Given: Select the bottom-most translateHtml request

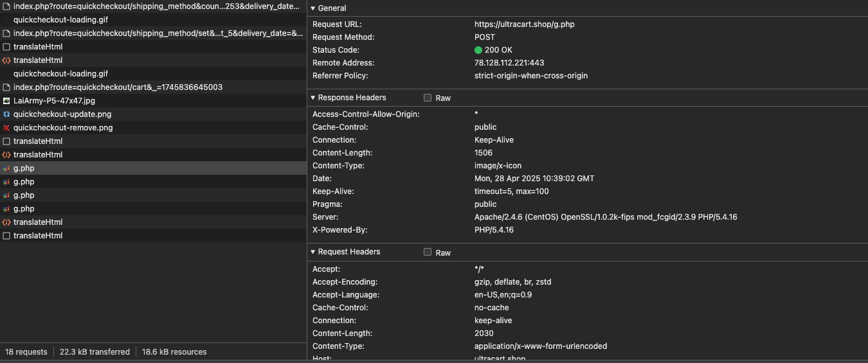Looking at the screenshot, I should (38, 236).
